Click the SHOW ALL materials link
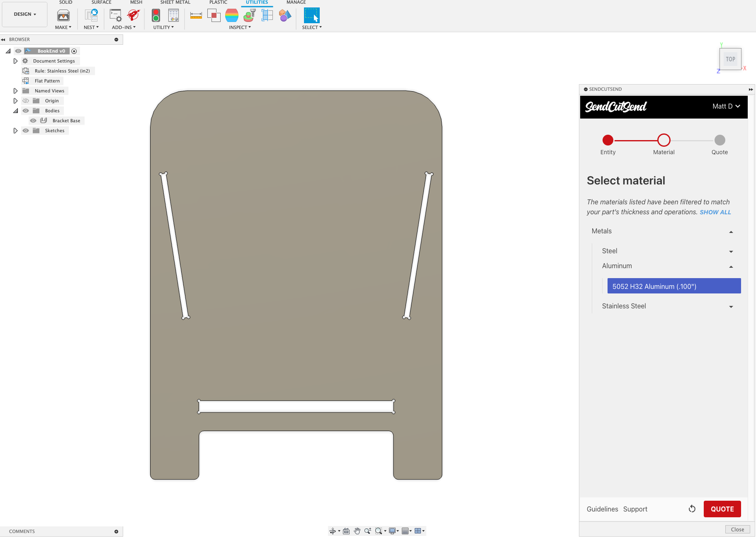Image resolution: width=756 pixels, height=538 pixels. point(715,212)
